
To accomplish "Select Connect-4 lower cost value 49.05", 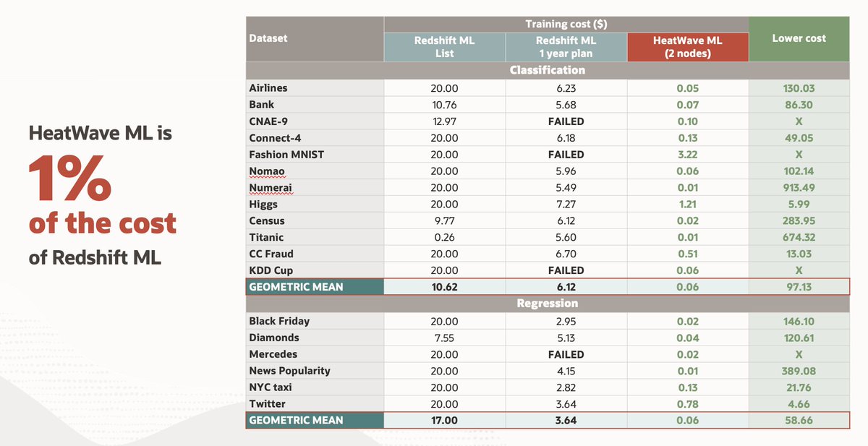I will (x=799, y=138).
